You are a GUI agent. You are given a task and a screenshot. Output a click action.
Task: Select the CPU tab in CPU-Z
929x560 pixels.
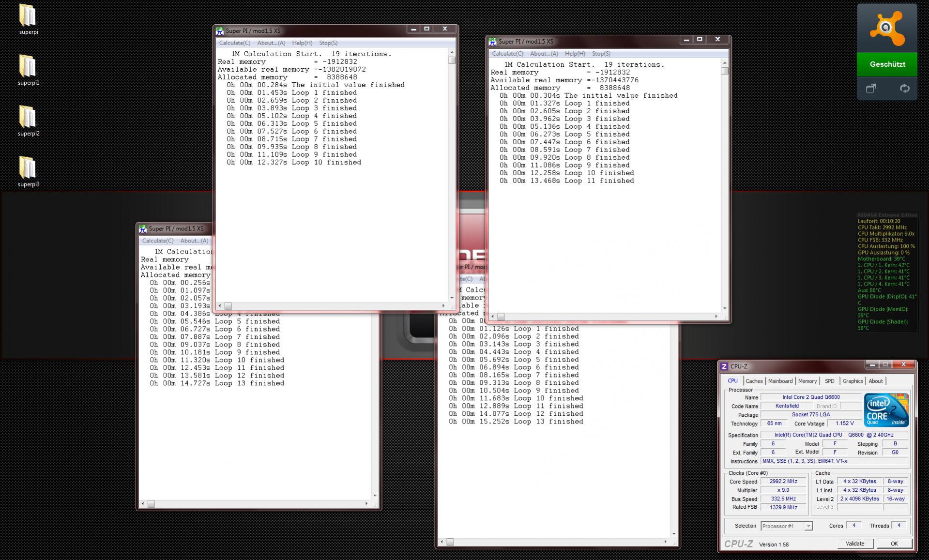[x=733, y=380]
